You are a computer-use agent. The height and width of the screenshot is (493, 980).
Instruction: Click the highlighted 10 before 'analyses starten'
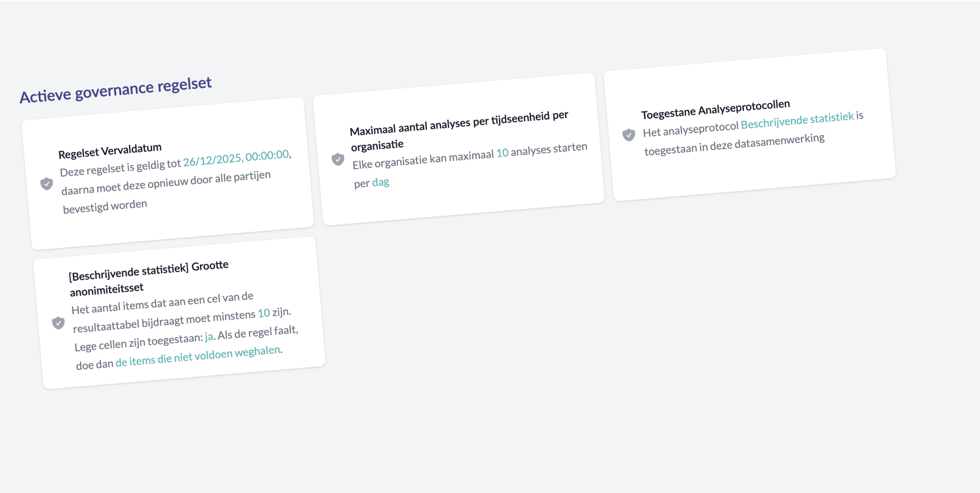(x=502, y=153)
